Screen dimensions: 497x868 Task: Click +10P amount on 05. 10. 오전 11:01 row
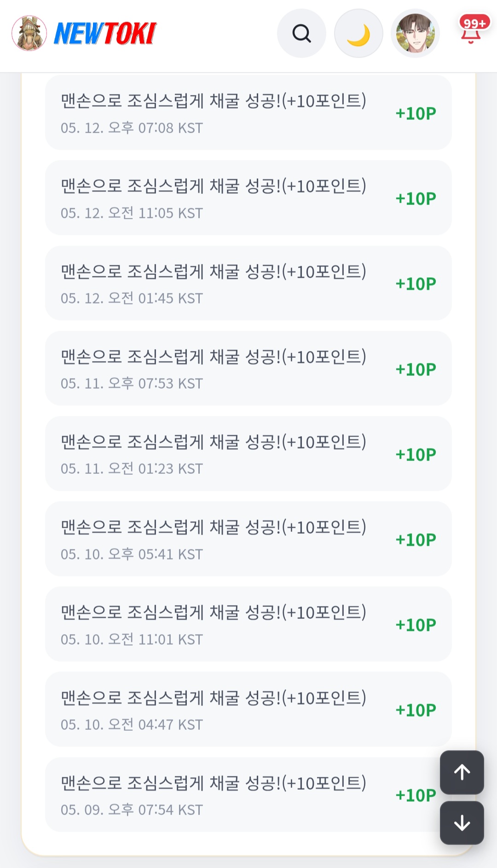click(x=416, y=625)
